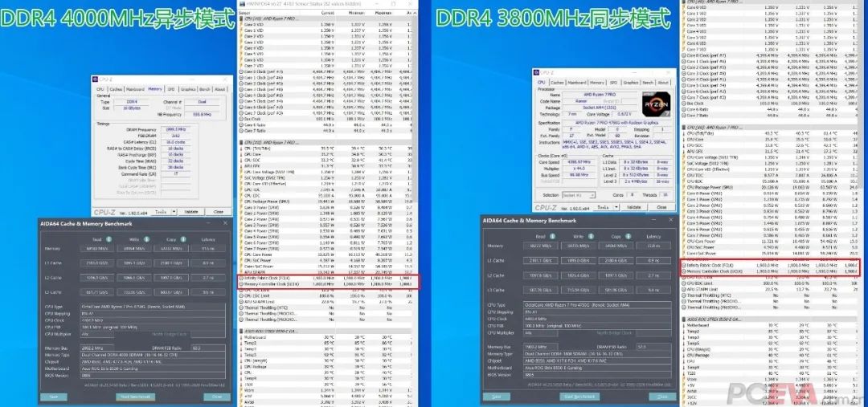
Task: Open the Mainboard tab in the CPU-Z showing processor specs
Action: point(577,82)
